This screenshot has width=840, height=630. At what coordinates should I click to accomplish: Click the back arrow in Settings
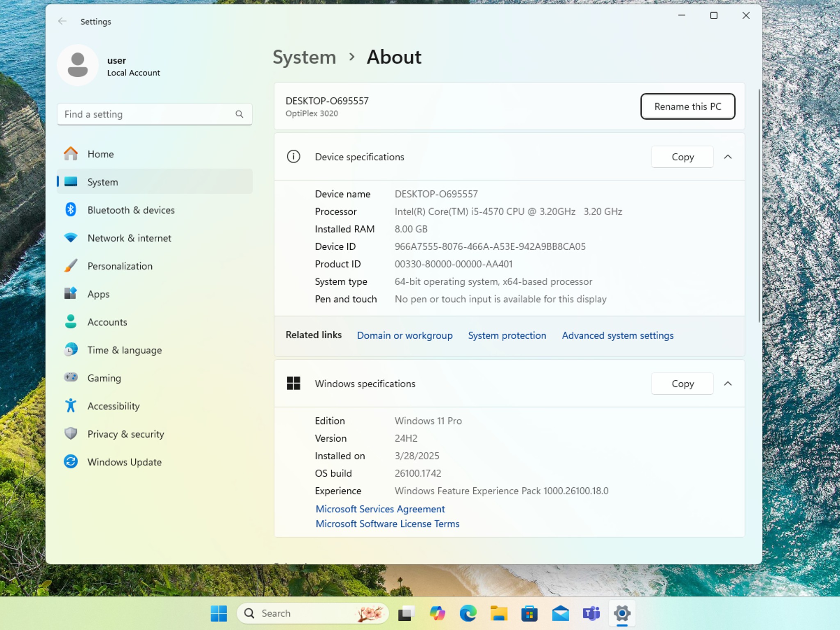pyautogui.click(x=62, y=21)
